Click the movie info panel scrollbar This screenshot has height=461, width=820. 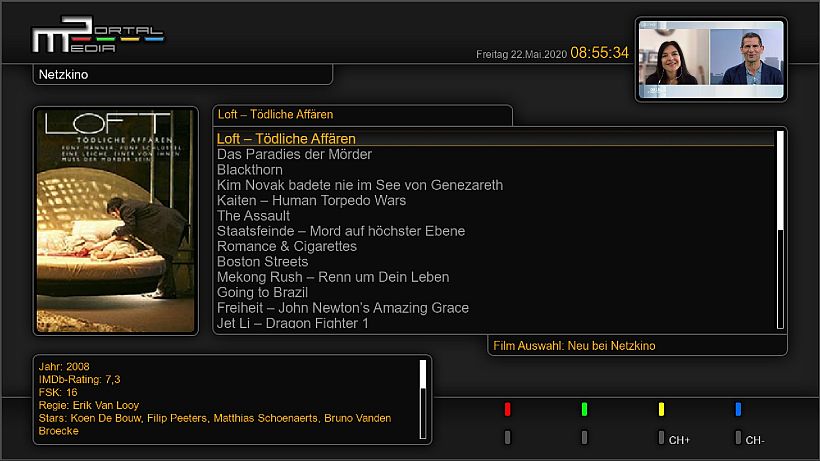click(423, 398)
